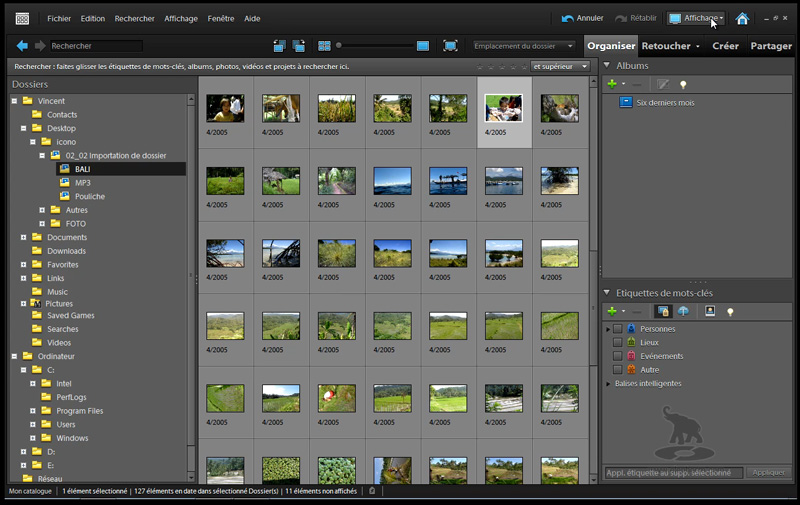800x505 pixels.
Task: Click the Rechercher search field
Action: [96, 46]
